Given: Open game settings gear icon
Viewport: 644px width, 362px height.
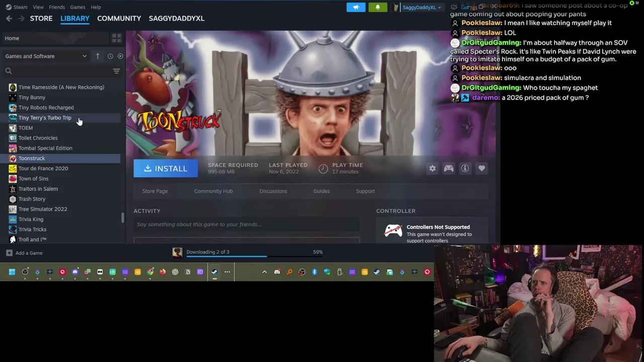Looking at the screenshot, I should pyautogui.click(x=432, y=168).
